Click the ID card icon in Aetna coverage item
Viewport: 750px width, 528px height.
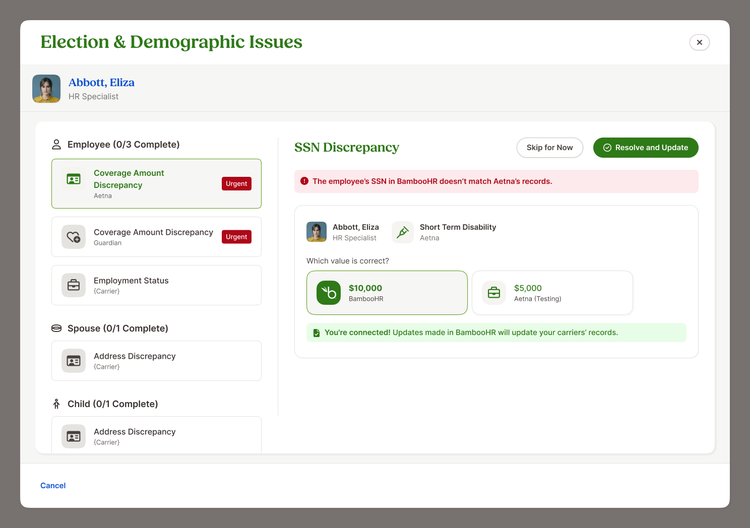[x=74, y=179]
